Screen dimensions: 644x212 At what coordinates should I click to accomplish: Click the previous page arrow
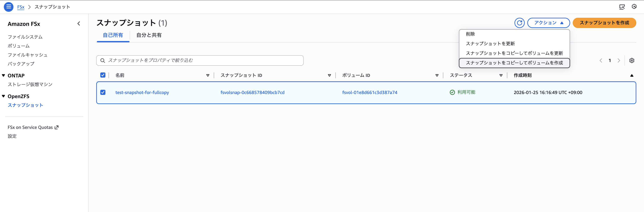(x=601, y=60)
